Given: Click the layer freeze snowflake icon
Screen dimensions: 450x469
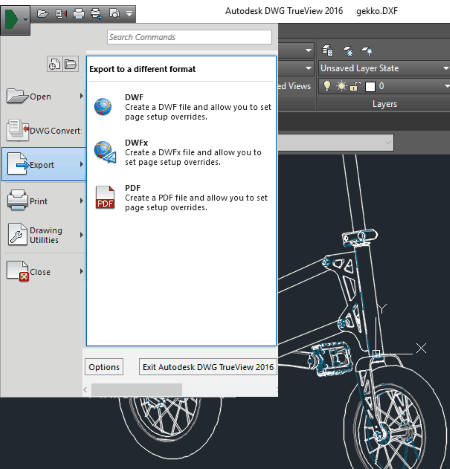Looking at the screenshot, I should (x=348, y=51).
